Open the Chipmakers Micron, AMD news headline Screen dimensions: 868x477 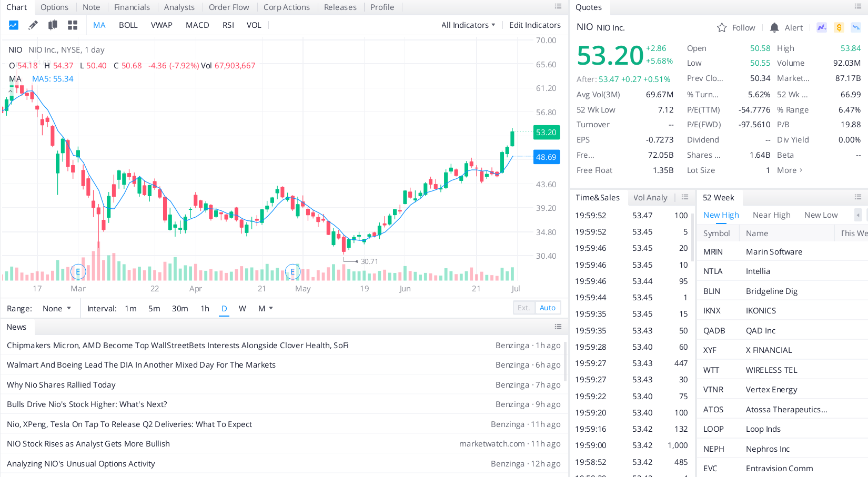[x=178, y=346]
